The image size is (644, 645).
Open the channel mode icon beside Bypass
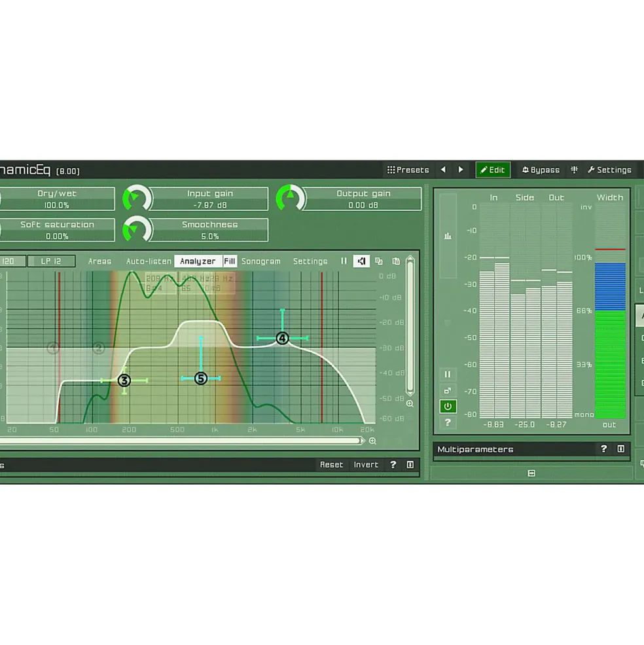(574, 170)
